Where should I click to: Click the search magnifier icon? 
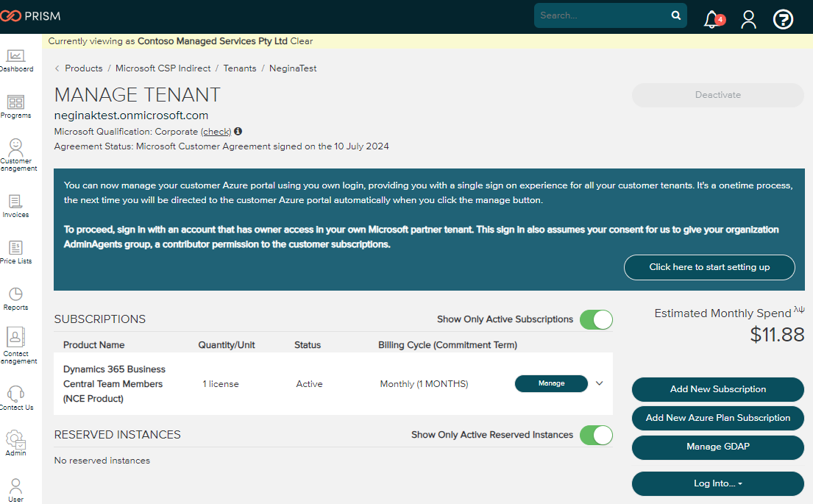(x=675, y=15)
